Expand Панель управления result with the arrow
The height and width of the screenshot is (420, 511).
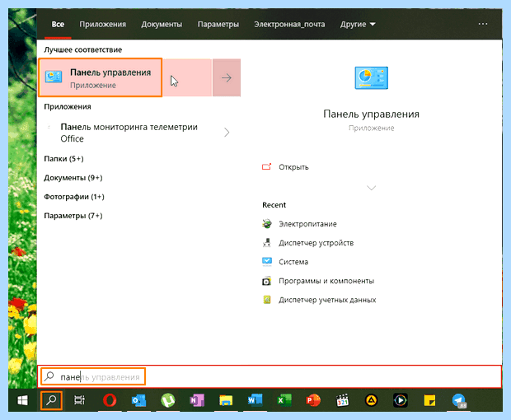pyautogui.click(x=227, y=77)
